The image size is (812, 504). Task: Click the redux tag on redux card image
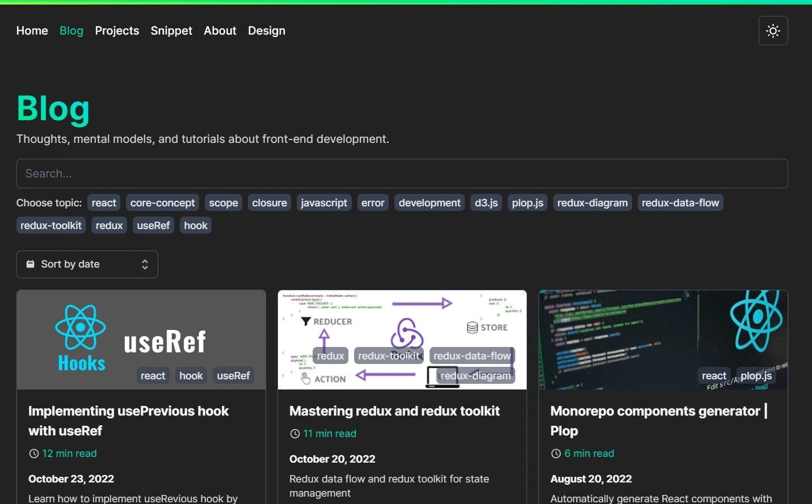coord(330,356)
